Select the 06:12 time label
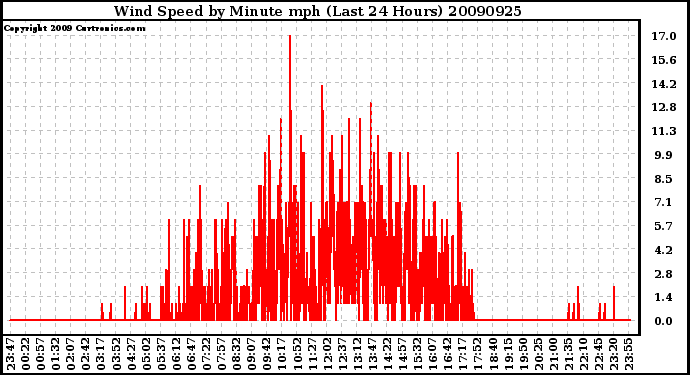Image resolution: width=690 pixels, height=375 pixels. [x=176, y=354]
